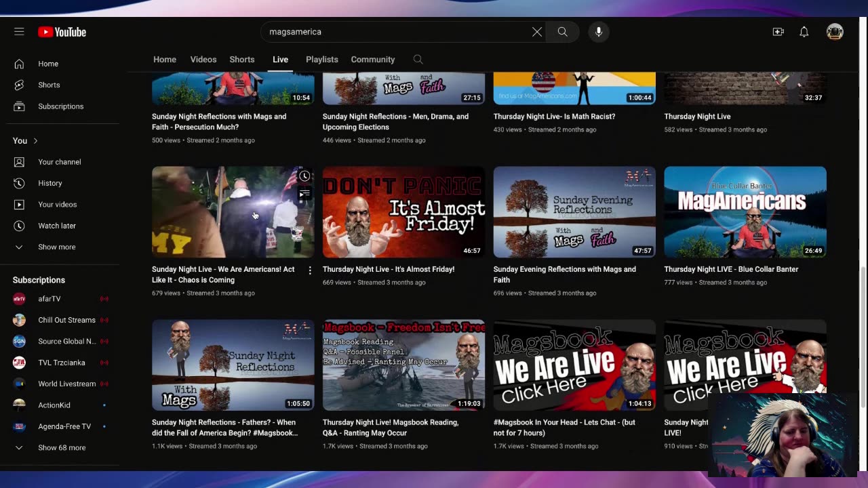Start voice search with the microphone
Image resolution: width=868 pixels, height=488 pixels.
[599, 32]
